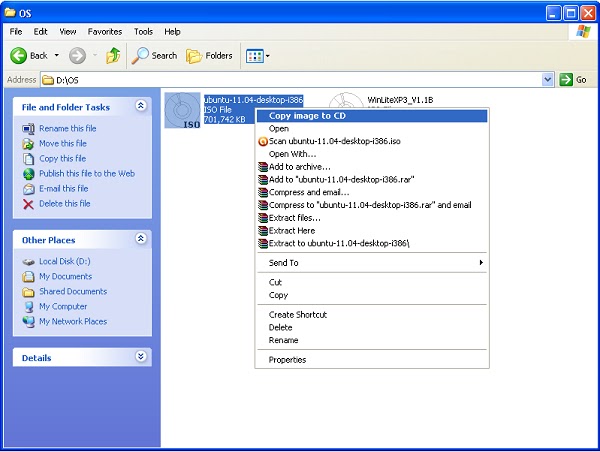Open the address bar dropdown
This screenshot has height=452, width=600.
coord(548,80)
